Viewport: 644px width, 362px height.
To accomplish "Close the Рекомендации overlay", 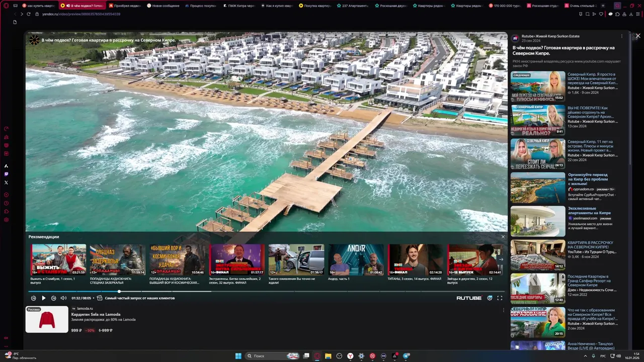I will (x=503, y=237).
